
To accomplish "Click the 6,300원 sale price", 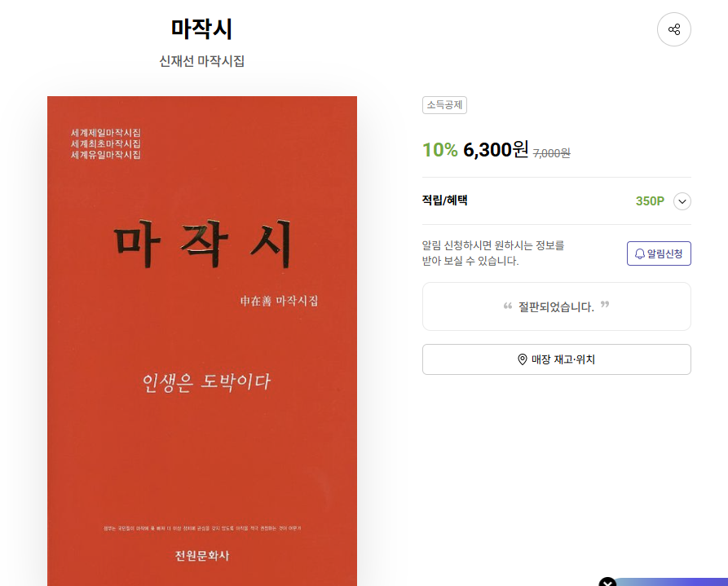I will pos(496,149).
